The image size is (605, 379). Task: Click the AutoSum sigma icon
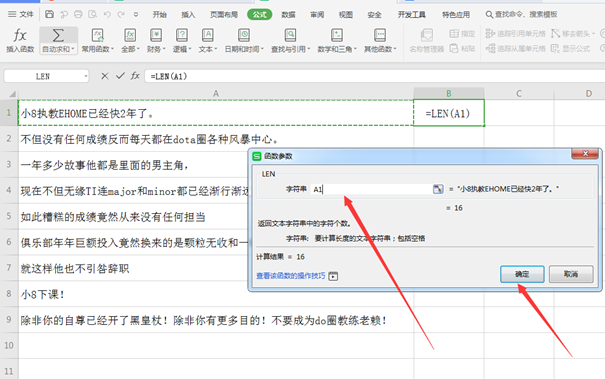click(58, 36)
